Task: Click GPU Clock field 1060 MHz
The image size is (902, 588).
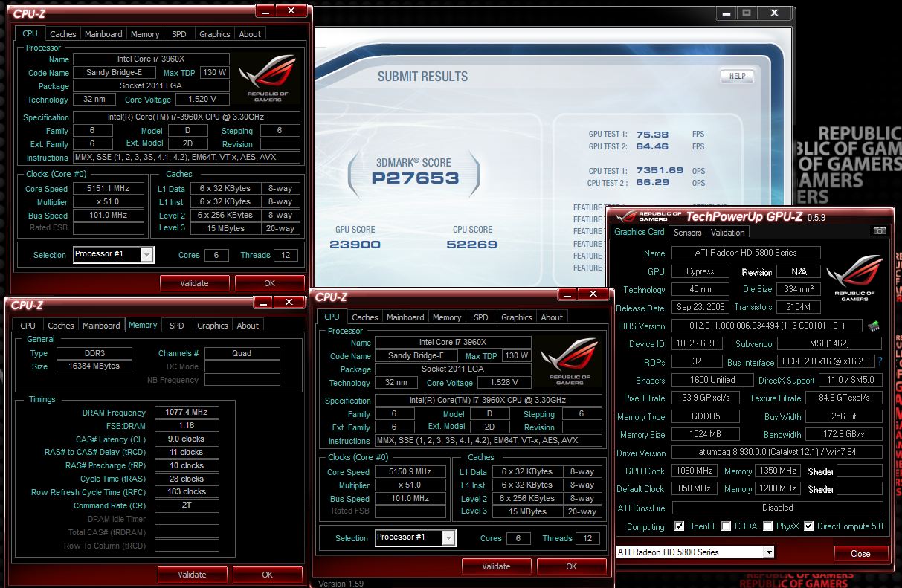Action: click(695, 471)
